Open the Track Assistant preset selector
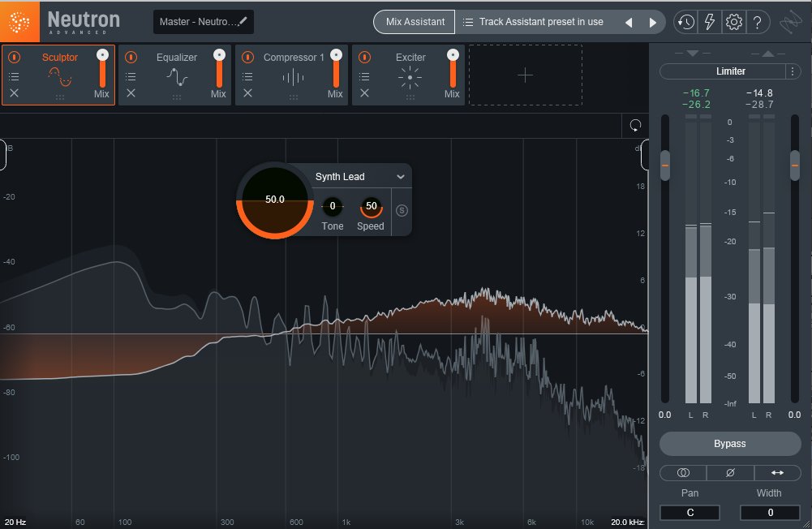The width and height of the screenshot is (812, 529). (541, 22)
